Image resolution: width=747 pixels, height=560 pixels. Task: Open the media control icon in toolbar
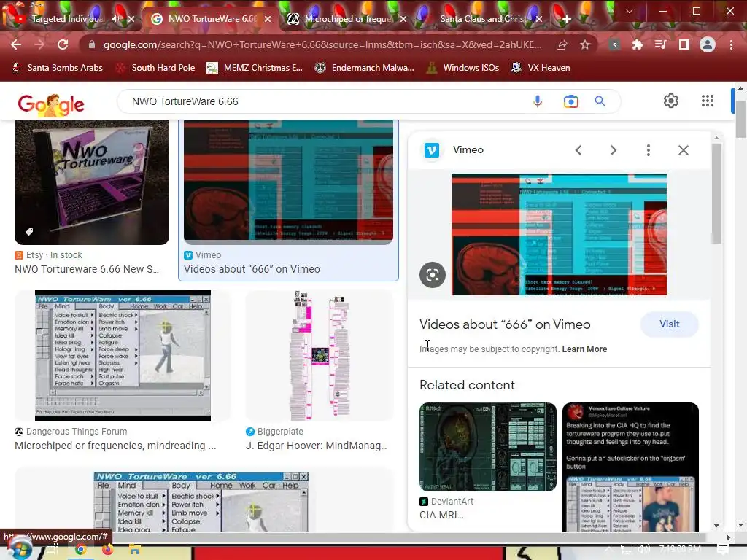660,44
